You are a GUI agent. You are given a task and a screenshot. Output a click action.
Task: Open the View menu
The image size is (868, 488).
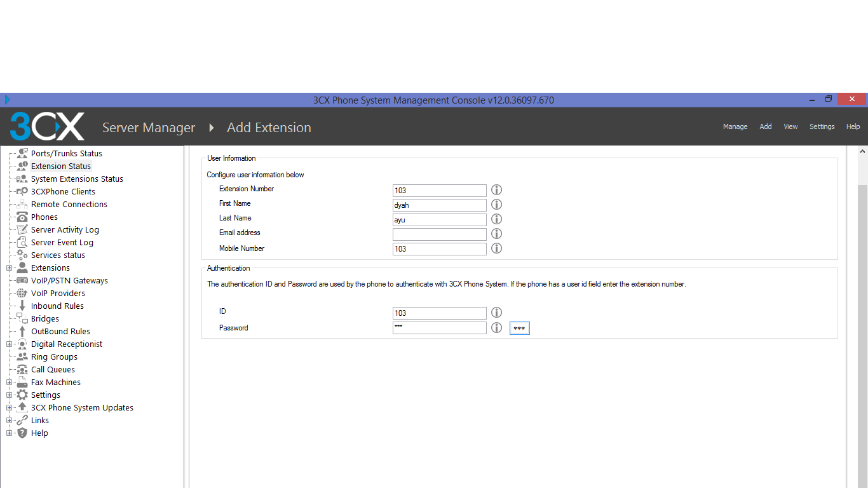tap(790, 126)
